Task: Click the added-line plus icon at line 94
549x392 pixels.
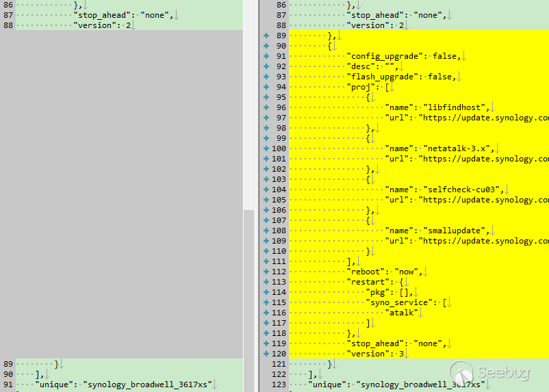Action: point(266,87)
